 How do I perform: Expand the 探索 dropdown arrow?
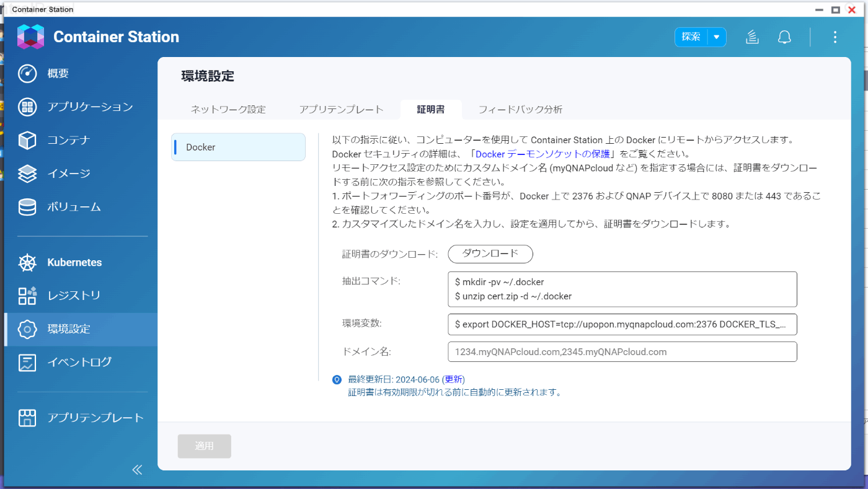pos(717,37)
